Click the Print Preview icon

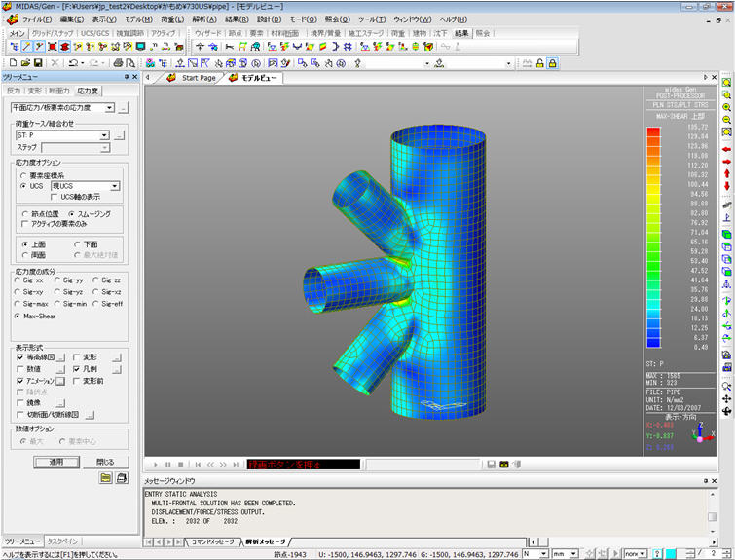tap(130, 63)
